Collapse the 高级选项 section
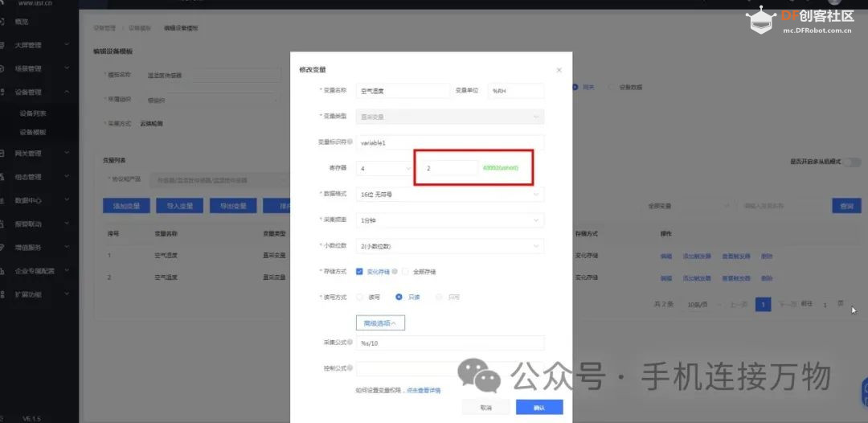Viewport: 868px width, 423px height. coord(380,322)
